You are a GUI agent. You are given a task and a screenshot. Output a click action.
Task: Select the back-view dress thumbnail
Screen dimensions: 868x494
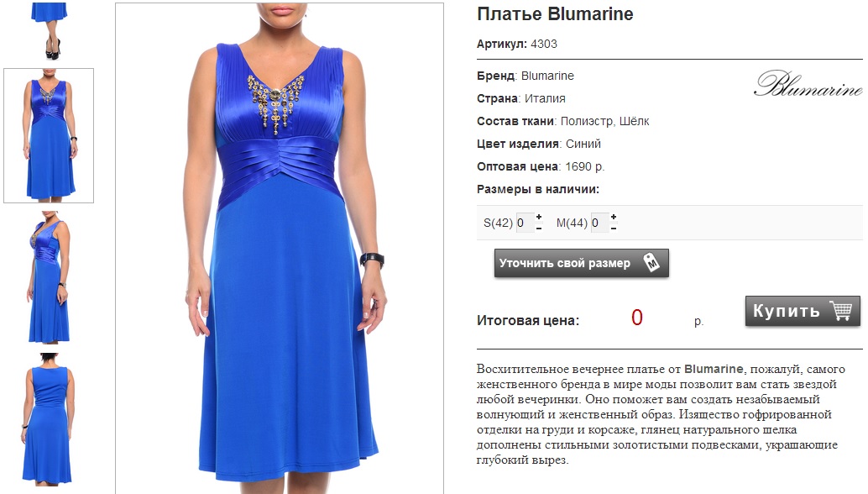(x=49, y=419)
